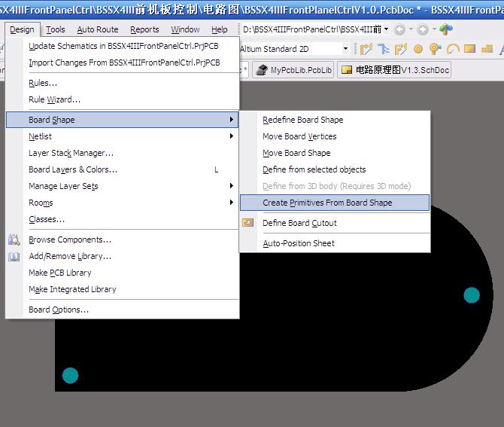Select the interactive multi-routing bus tool
Screen dimensions: 504x427
click(384, 49)
